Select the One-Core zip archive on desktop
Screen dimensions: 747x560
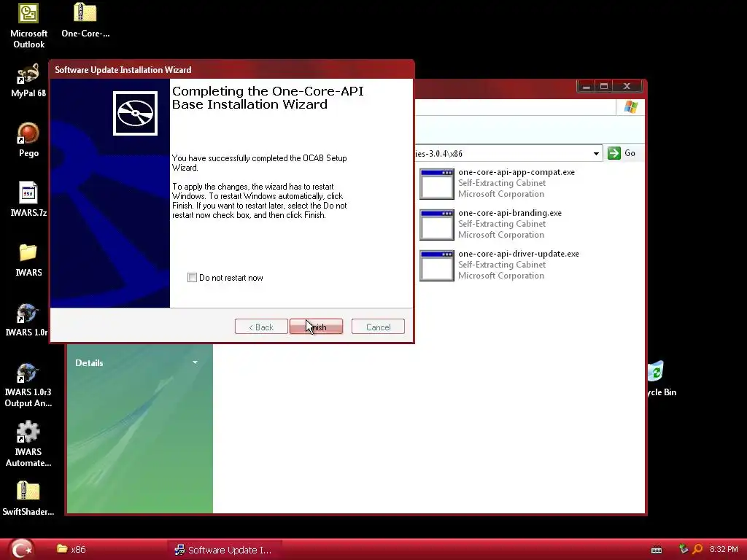click(85, 13)
